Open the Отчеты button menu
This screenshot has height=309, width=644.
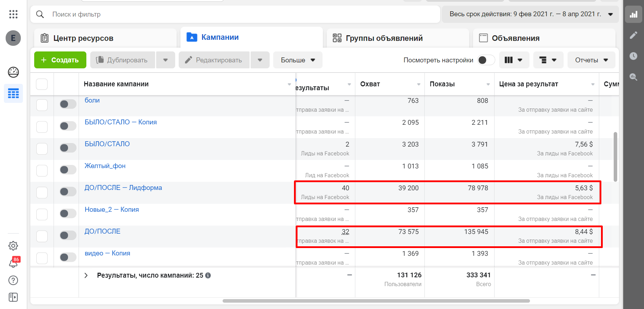[591, 60]
